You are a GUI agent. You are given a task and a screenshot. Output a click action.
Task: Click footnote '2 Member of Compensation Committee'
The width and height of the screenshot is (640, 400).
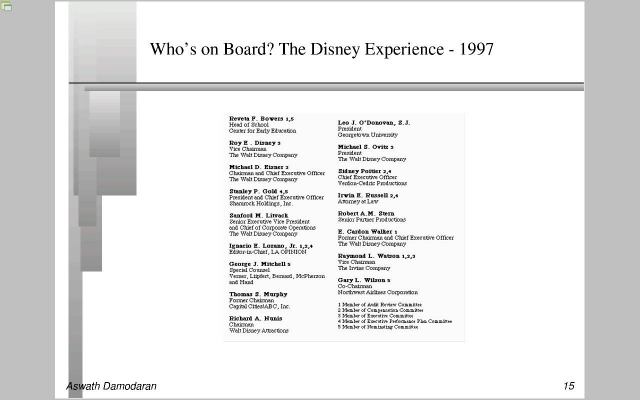click(380, 310)
